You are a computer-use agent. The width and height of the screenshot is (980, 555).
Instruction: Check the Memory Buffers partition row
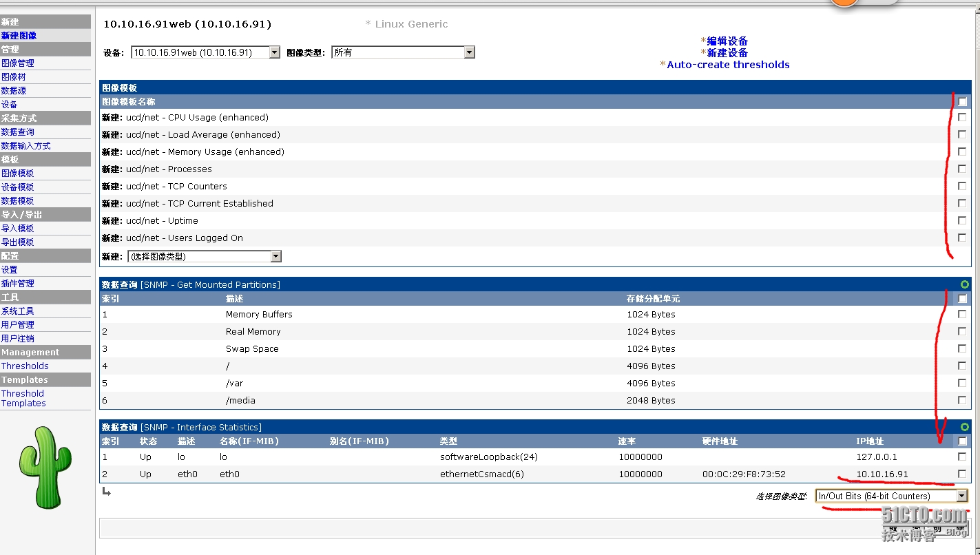click(962, 314)
